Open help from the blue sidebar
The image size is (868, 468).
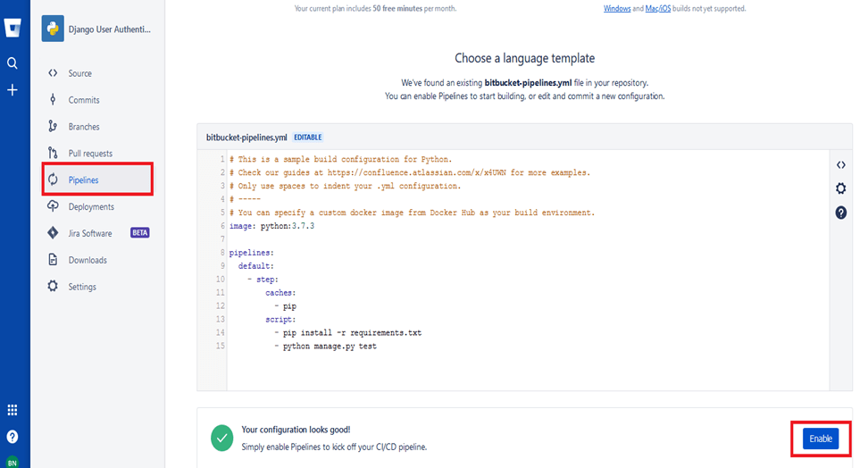tap(13, 437)
